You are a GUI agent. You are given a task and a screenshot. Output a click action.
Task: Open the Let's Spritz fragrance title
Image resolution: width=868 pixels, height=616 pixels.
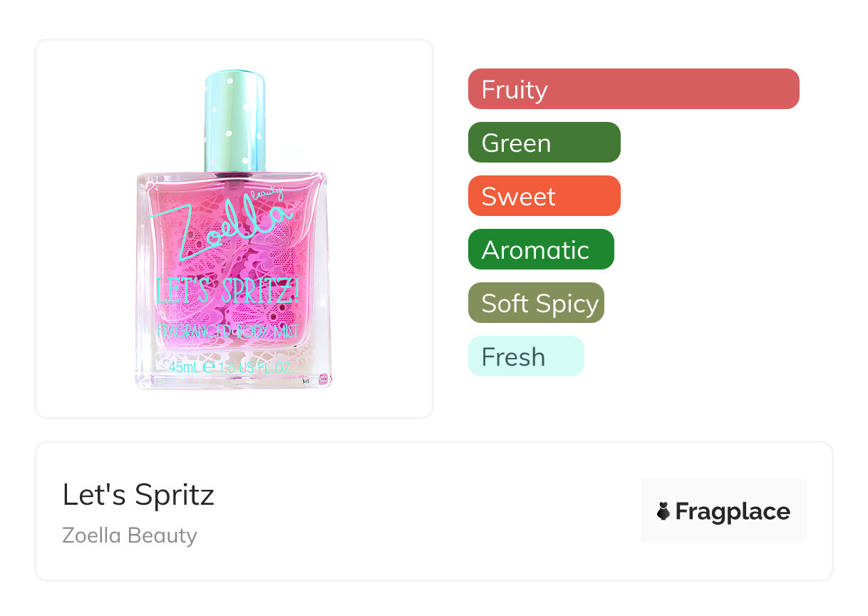[138, 494]
